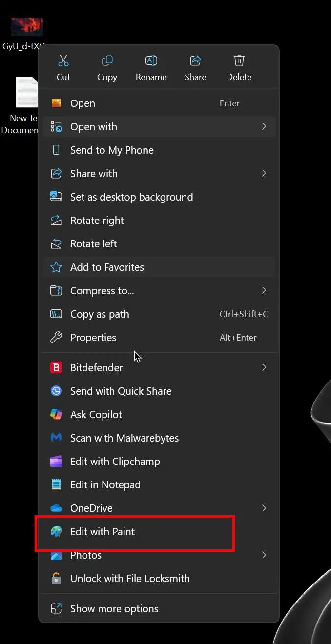Click the Cut scissors icon
331x644 pixels.
pos(63,60)
